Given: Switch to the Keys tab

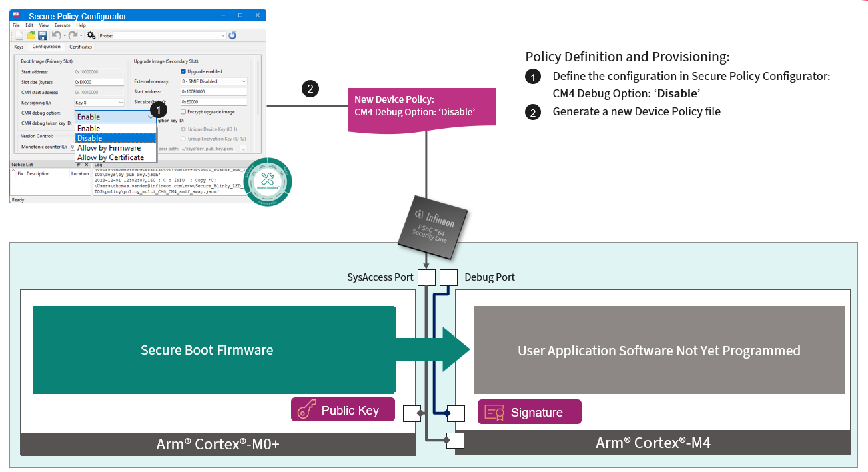Looking at the screenshot, I should pos(19,47).
